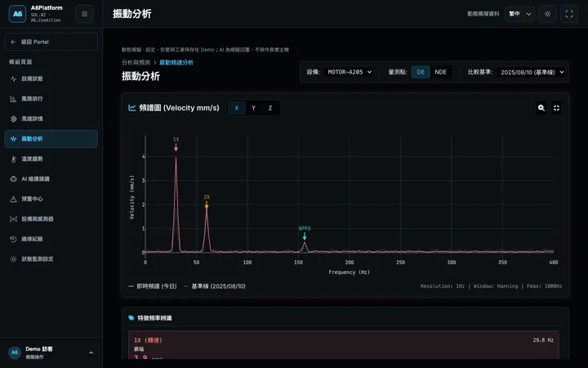Select the DE measurement point
Image resolution: width=588 pixels, height=368 pixels.
tap(421, 72)
